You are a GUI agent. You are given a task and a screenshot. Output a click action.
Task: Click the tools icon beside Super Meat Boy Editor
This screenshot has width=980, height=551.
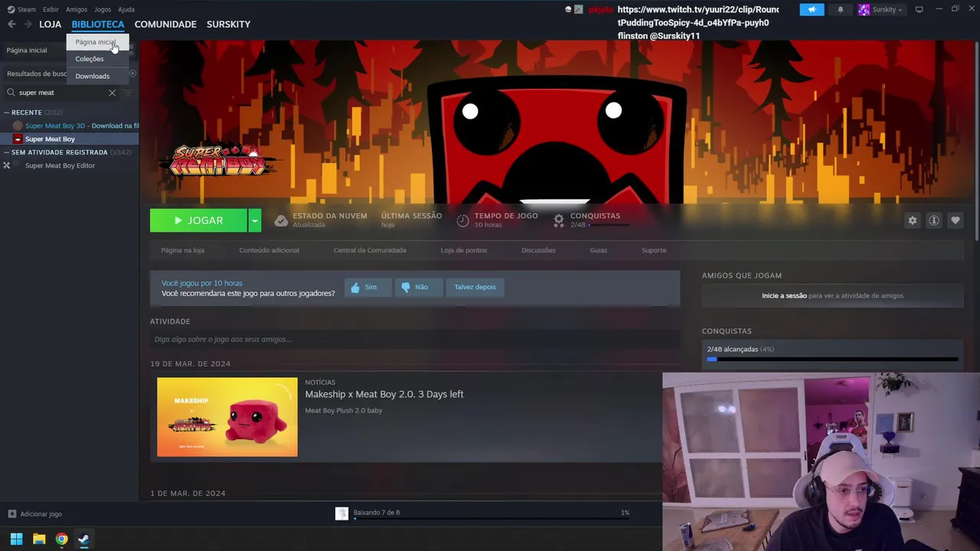tap(7, 165)
